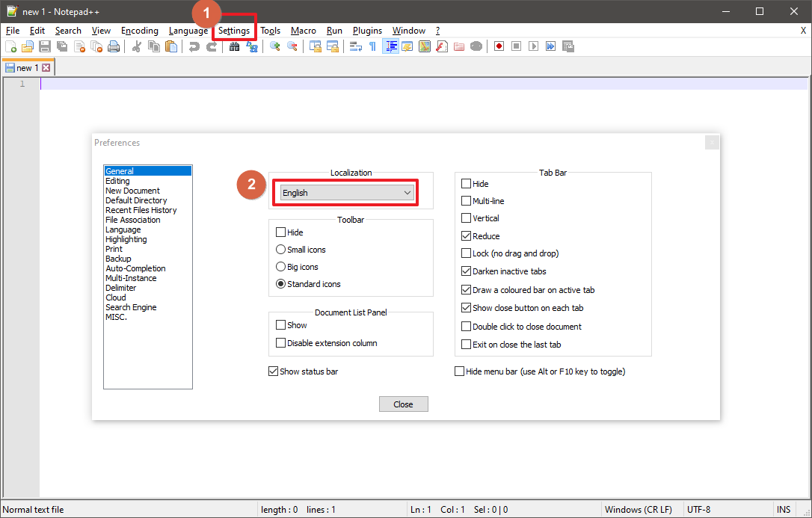The width and height of the screenshot is (812, 518).
Task: Toggle synchronize horizontal scrolling icon
Action: [x=333, y=46]
